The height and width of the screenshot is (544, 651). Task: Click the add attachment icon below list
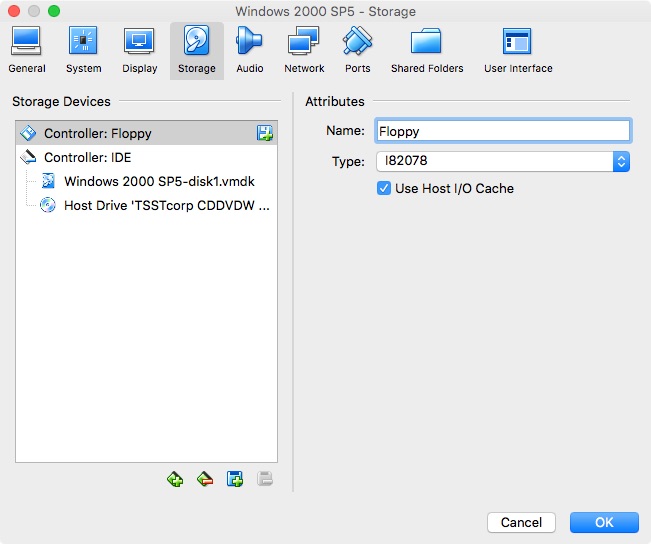pos(235,479)
